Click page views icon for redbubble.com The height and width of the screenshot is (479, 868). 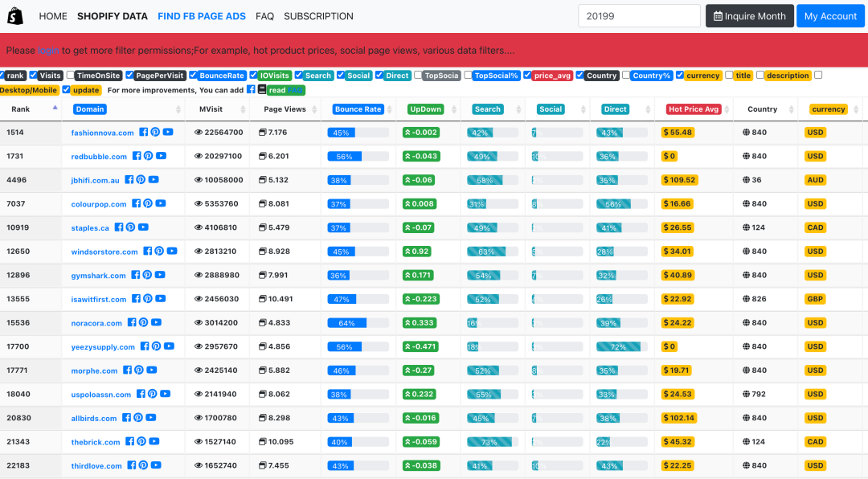(x=262, y=156)
